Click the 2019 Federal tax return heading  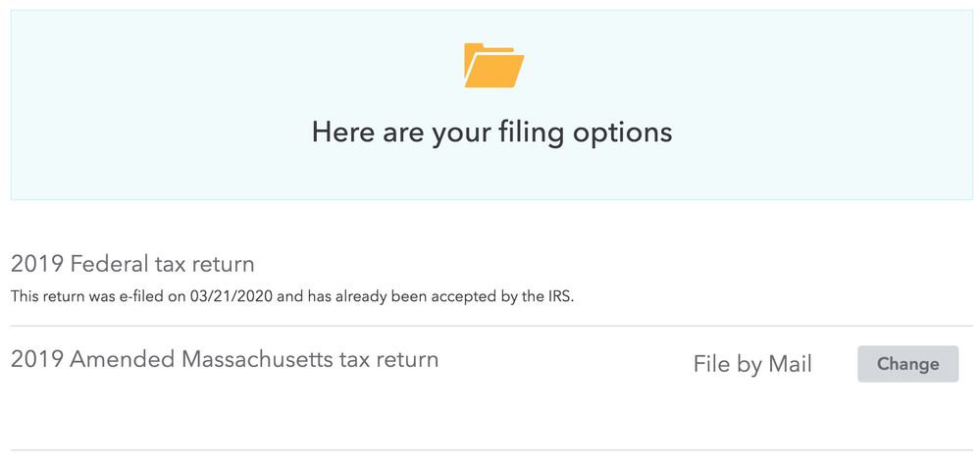tap(132, 264)
